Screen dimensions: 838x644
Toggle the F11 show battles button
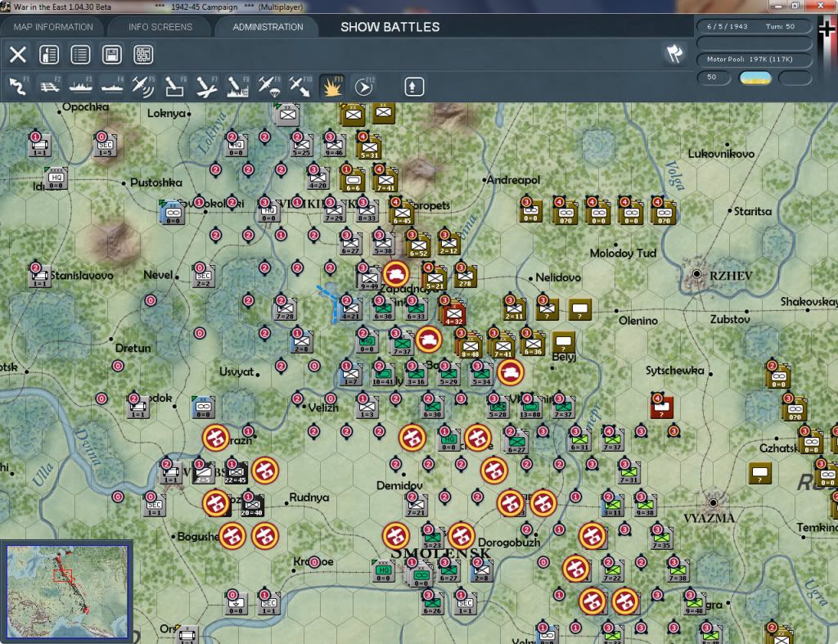tap(332, 87)
